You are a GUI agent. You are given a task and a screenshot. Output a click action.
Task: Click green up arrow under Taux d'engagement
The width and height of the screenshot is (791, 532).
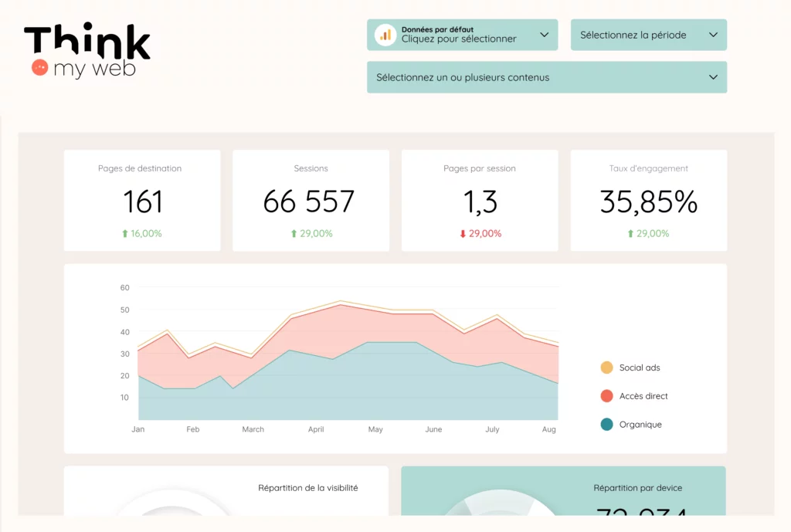(631, 234)
